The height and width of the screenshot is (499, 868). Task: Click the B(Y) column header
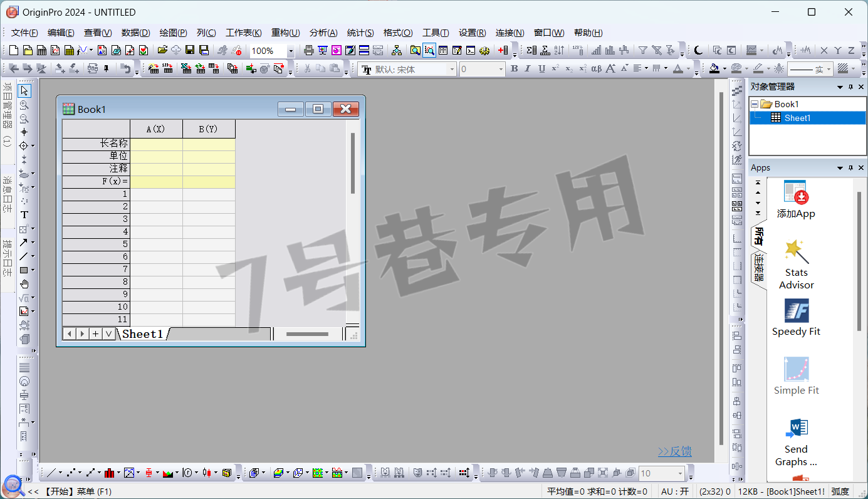209,129
